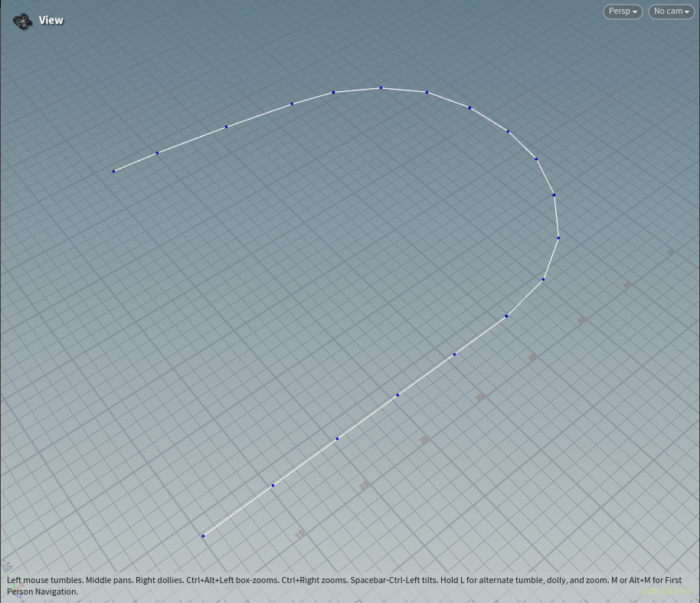Select the curve's bottom endpoint point
Screen dimensions: 700x603
click(203, 536)
